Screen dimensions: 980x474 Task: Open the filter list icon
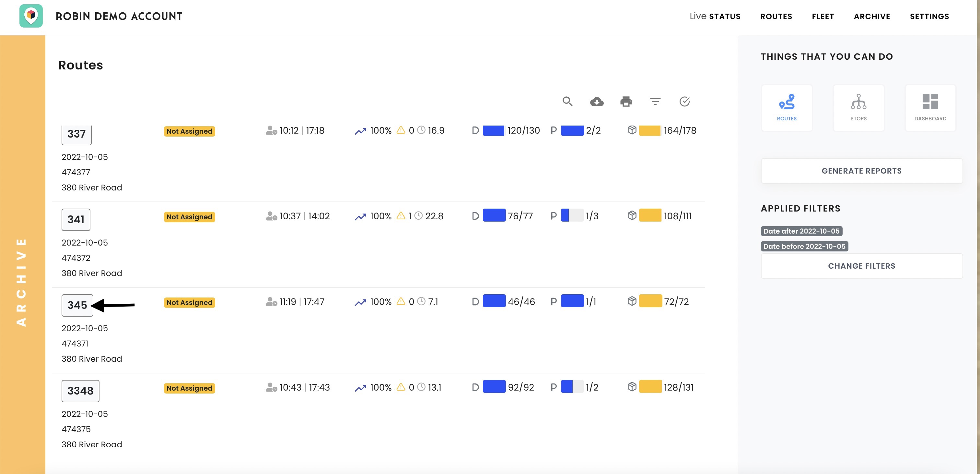click(x=655, y=102)
